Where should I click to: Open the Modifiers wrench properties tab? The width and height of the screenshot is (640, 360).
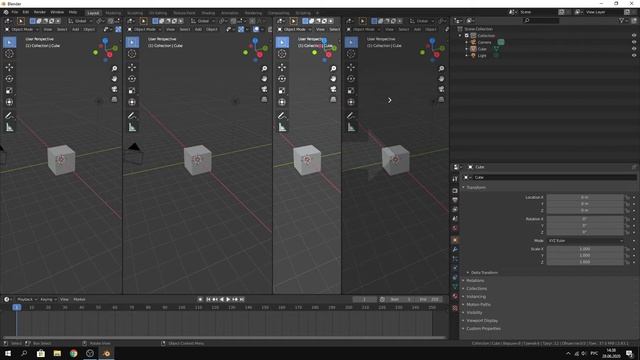455,249
